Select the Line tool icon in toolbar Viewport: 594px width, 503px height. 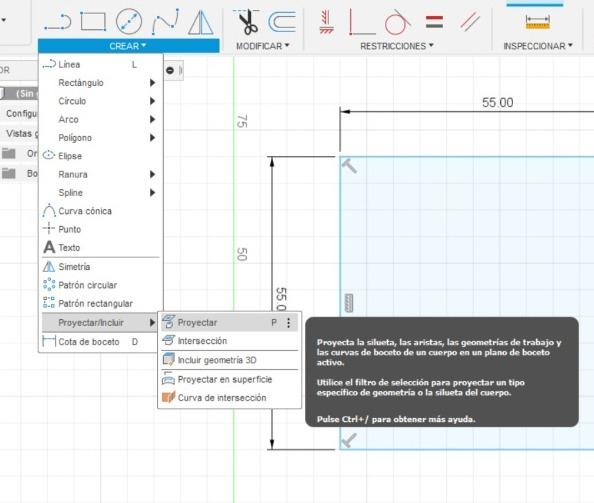click(x=58, y=22)
